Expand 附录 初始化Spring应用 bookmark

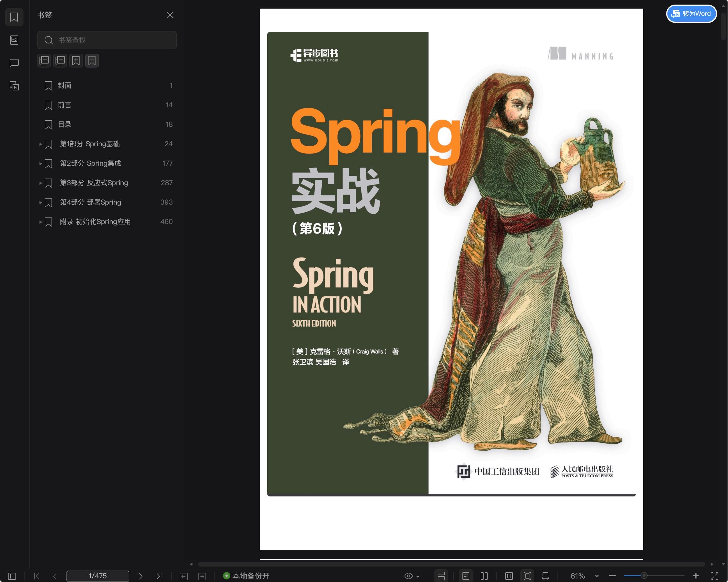pyautogui.click(x=41, y=222)
